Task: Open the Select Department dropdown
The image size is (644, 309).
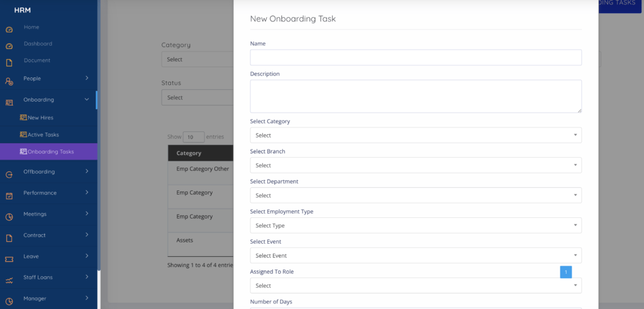Action: point(416,195)
